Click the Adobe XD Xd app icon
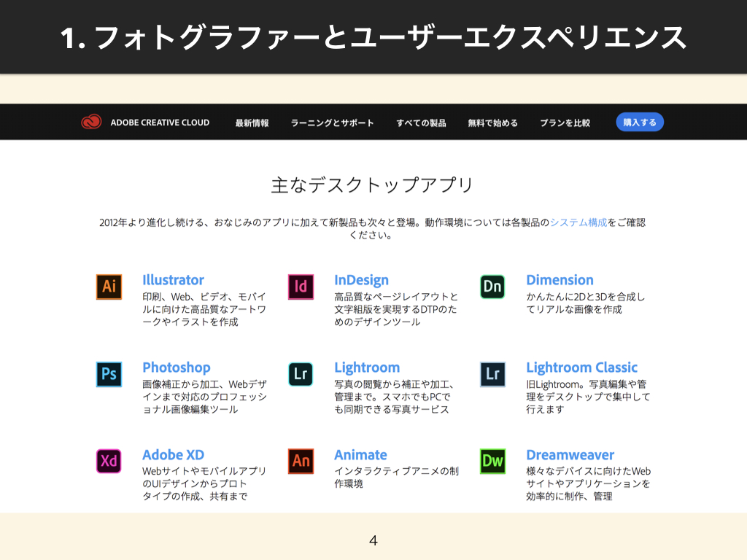 [109, 461]
